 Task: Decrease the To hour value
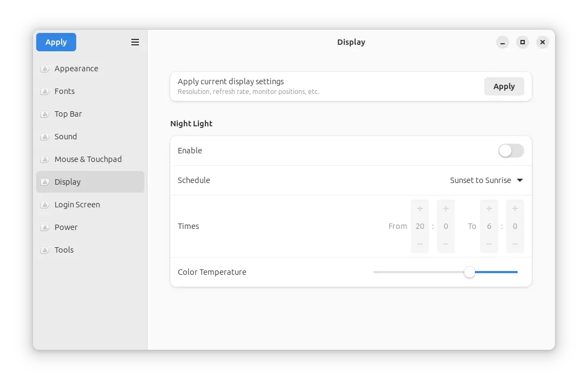coord(489,244)
